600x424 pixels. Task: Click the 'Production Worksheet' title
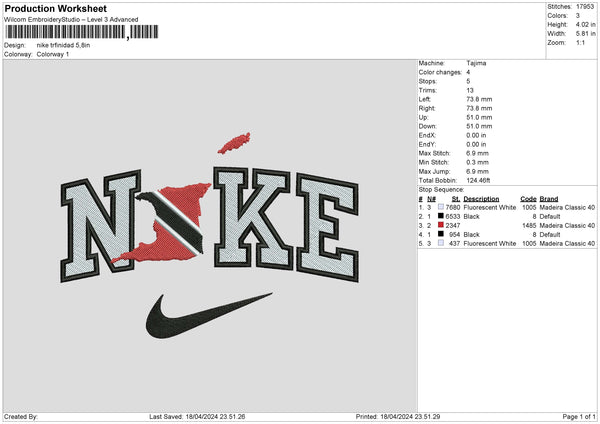point(55,8)
